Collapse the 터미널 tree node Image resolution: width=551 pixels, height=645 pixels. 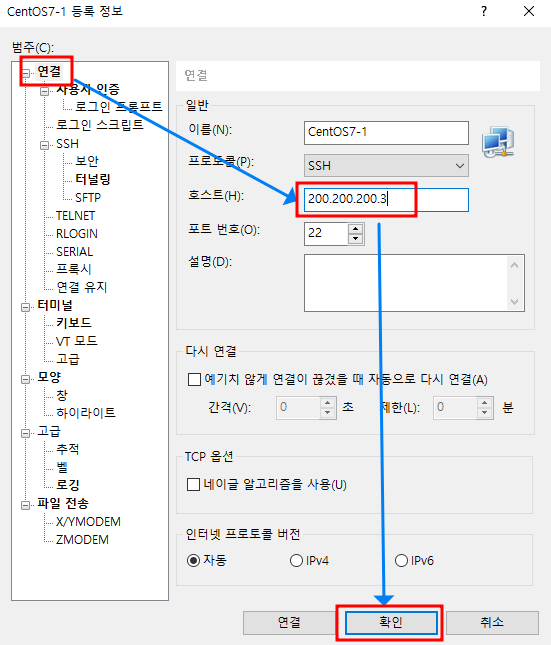(x=26, y=307)
